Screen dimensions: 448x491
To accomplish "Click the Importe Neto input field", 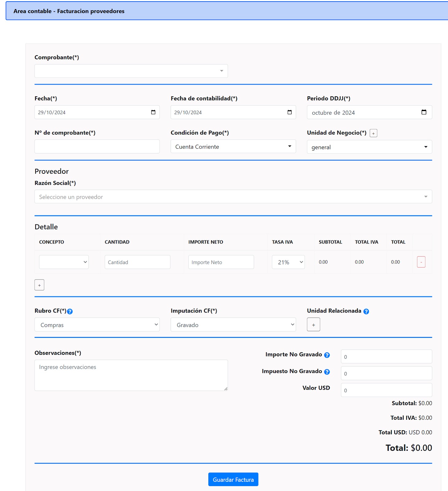I will tap(221, 262).
